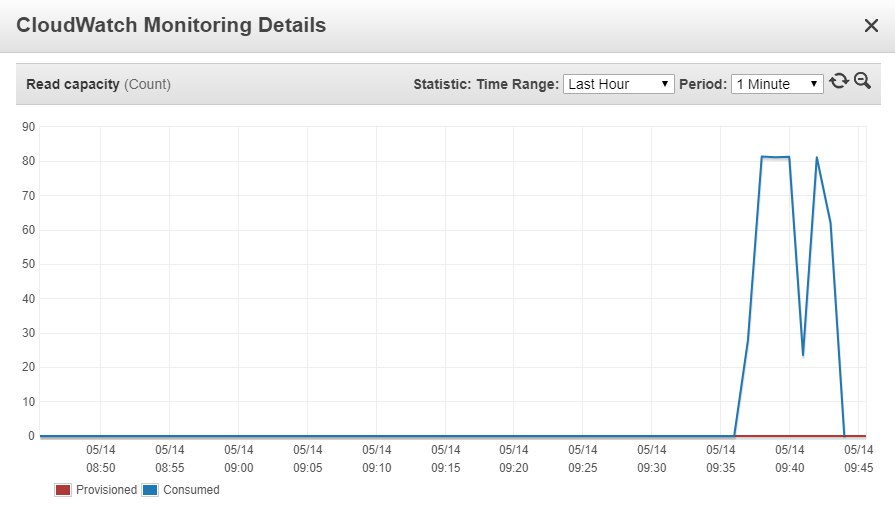Click the magnifier zoom icon
Viewport: 895px width, 509px height.
(x=862, y=81)
